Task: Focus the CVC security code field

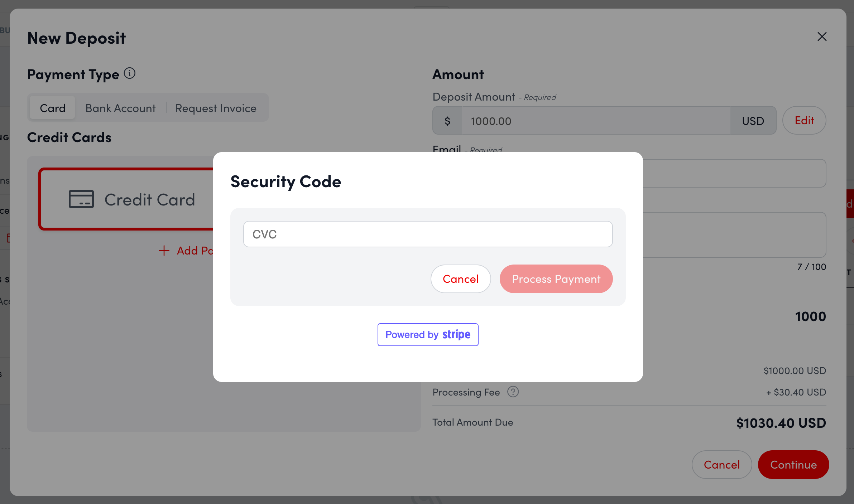Action: 428,234
